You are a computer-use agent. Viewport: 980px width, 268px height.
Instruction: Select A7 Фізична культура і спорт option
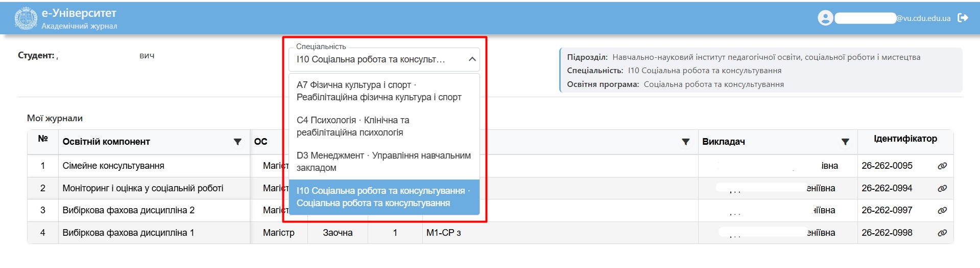click(x=379, y=91)
